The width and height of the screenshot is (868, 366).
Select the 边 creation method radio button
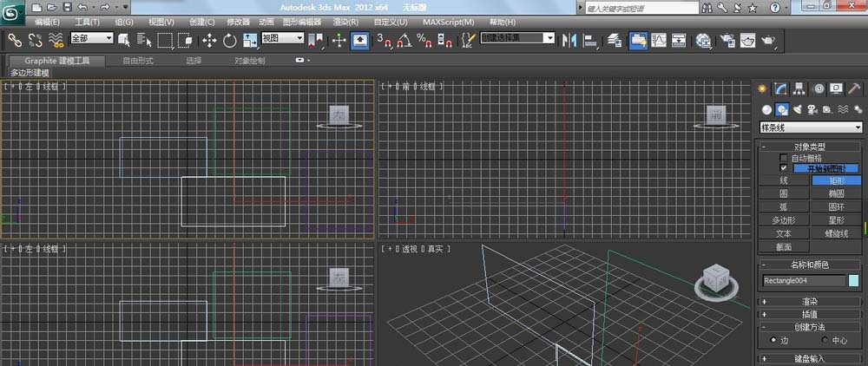pos(774,340)
